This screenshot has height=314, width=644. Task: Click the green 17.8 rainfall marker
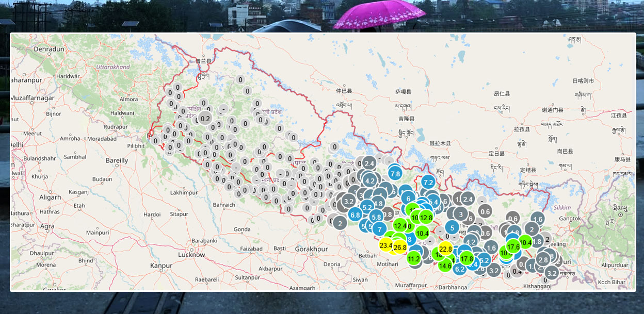[466, 259]
